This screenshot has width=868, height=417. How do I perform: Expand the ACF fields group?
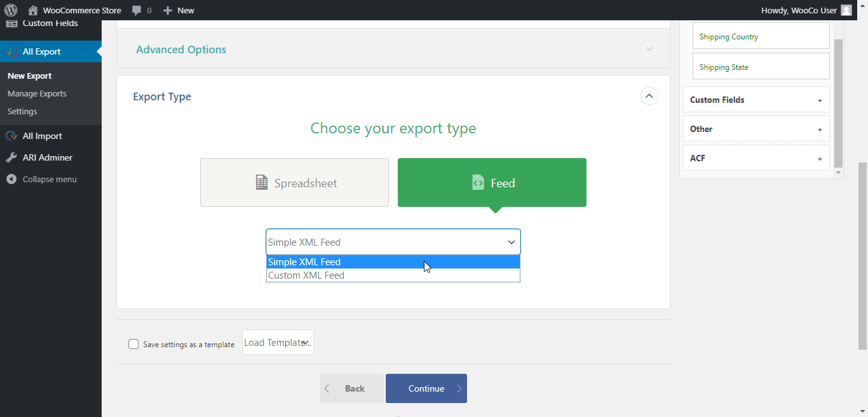756,158
